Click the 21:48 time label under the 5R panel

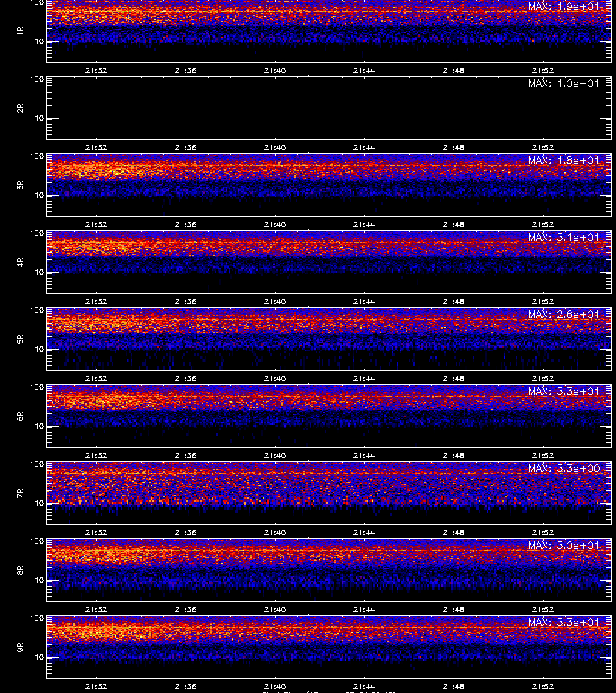[x=454, y=378]
